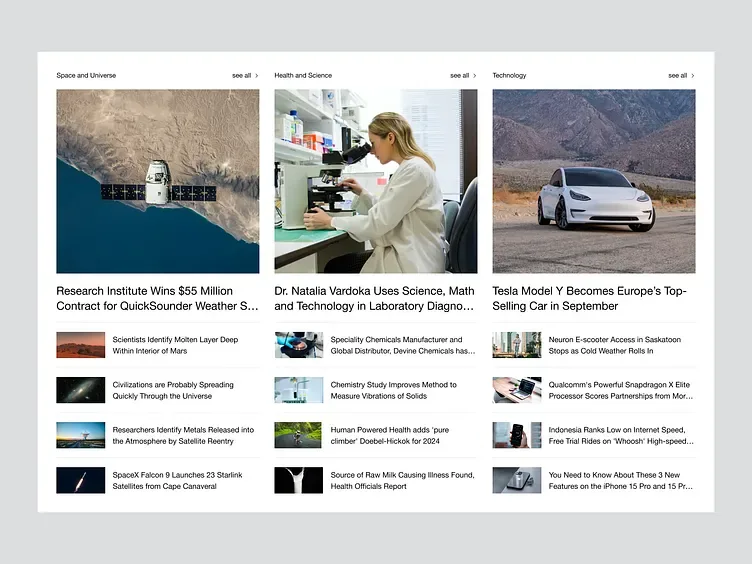752x564 pixels.
Task: Click the lab microscope gloves thumbnail
Action: point(299,345)
